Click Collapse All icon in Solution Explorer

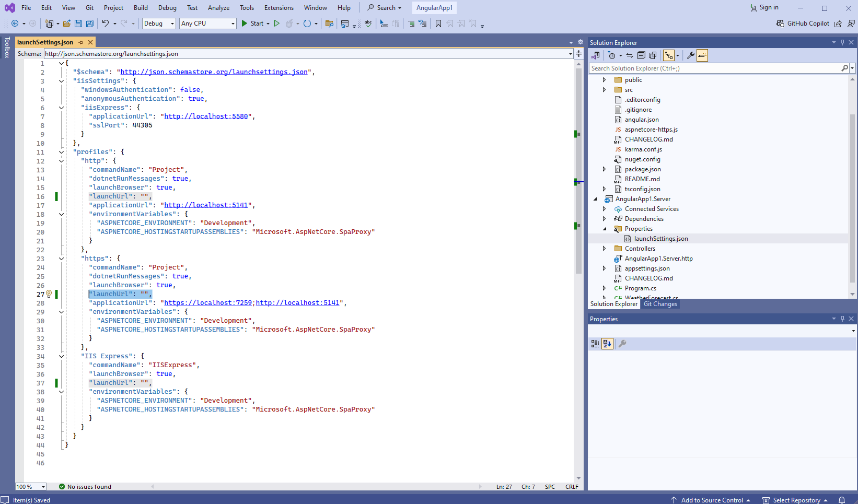pos(641,55)
